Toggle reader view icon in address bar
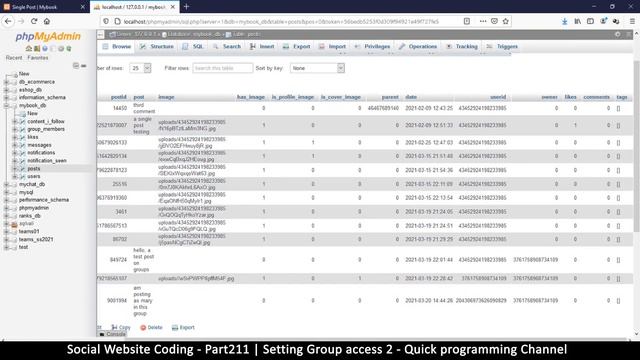This screenshot has width=640, height=360. point(467,21)
